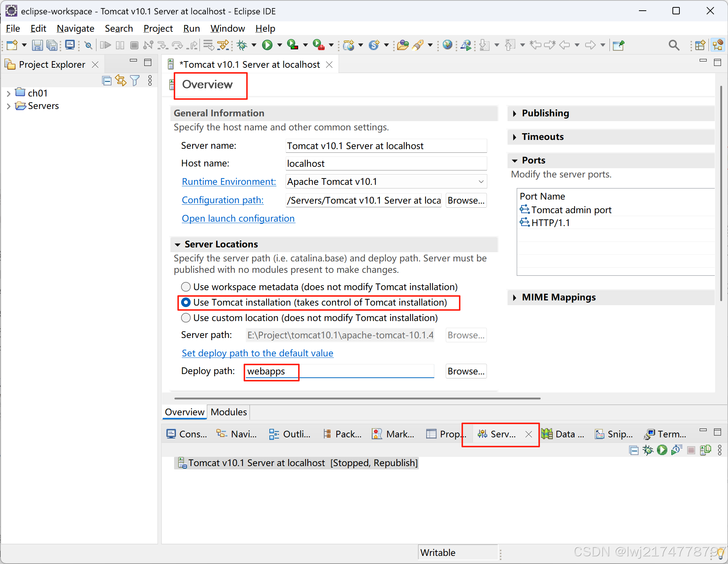Select Use workspace metadata radio option
This screenshot has height=564, width=728.
click(x=186, y=287)
